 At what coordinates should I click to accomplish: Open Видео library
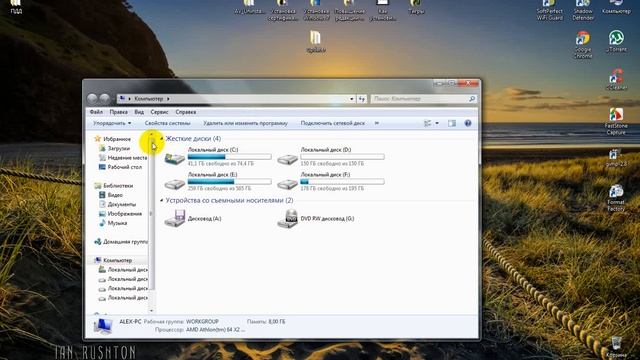[115, 195]
